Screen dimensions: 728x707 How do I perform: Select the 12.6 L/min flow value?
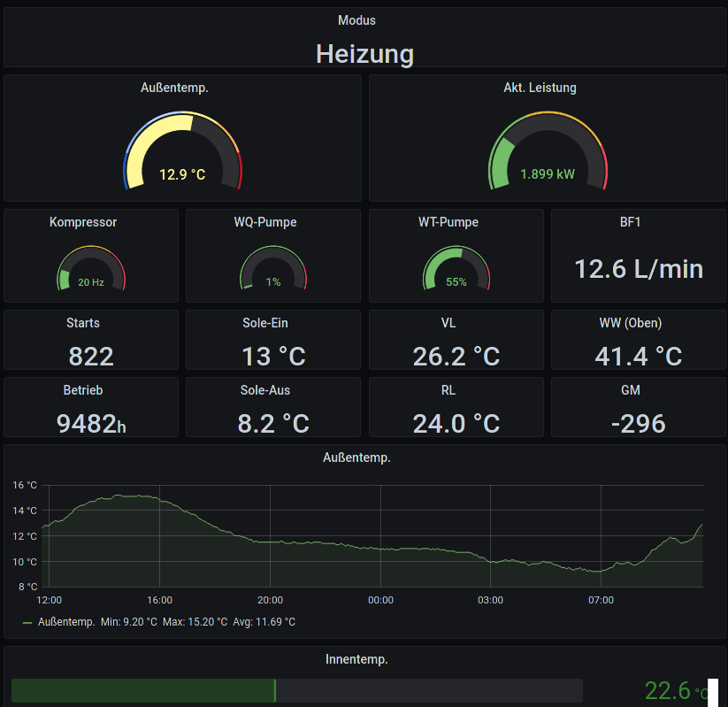point(639,269)
